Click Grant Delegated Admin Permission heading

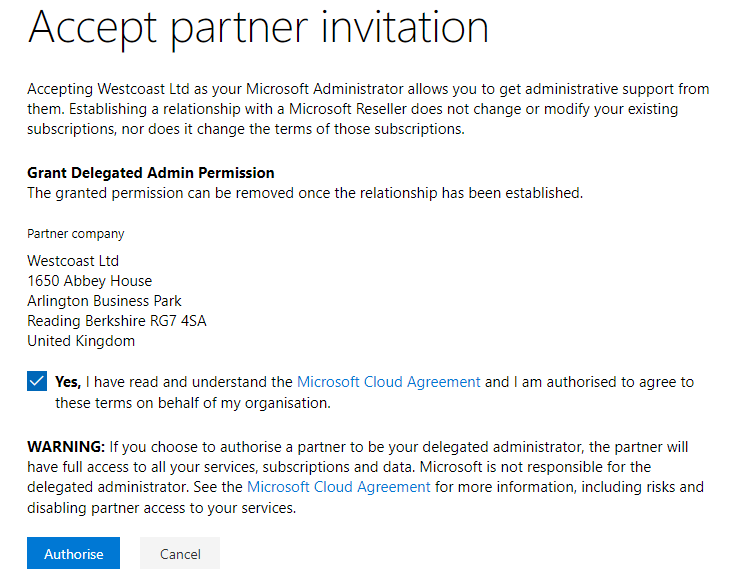[x=151, y=173]
